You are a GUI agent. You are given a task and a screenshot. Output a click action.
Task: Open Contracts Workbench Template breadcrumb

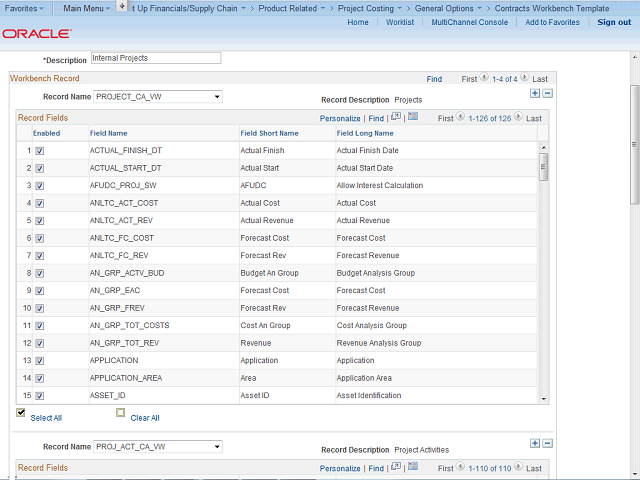pos(552,8)
